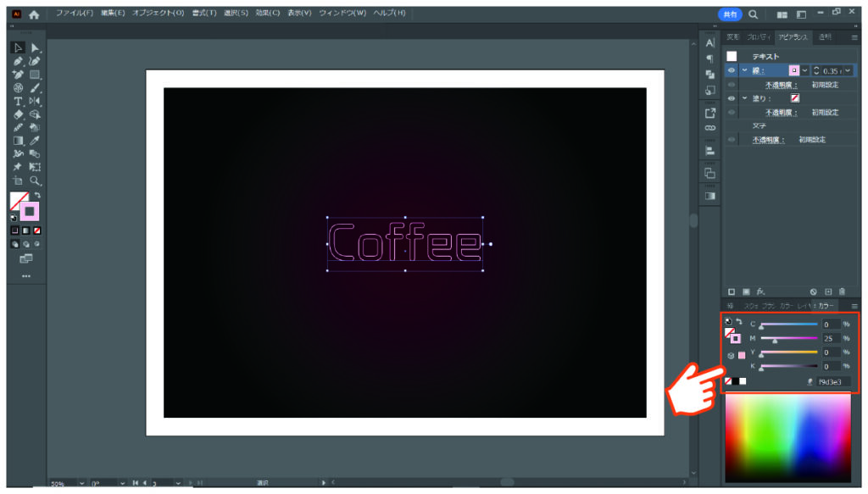Viewport: 868px width, 494px height.
Task: Collapse the 線 stroke row chevron
Action: [x=744, y=70]
